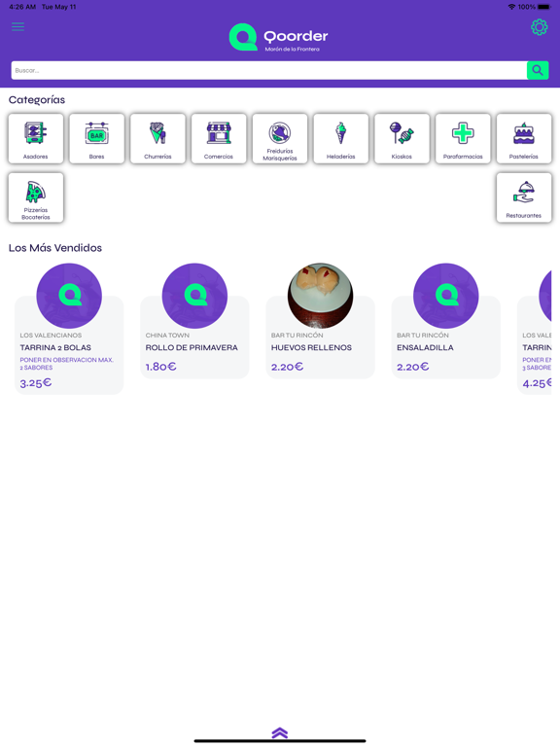The image size is (560, 747).
Task: Tap Morón de la Frontera subtitle
Action: pos(293,49)
